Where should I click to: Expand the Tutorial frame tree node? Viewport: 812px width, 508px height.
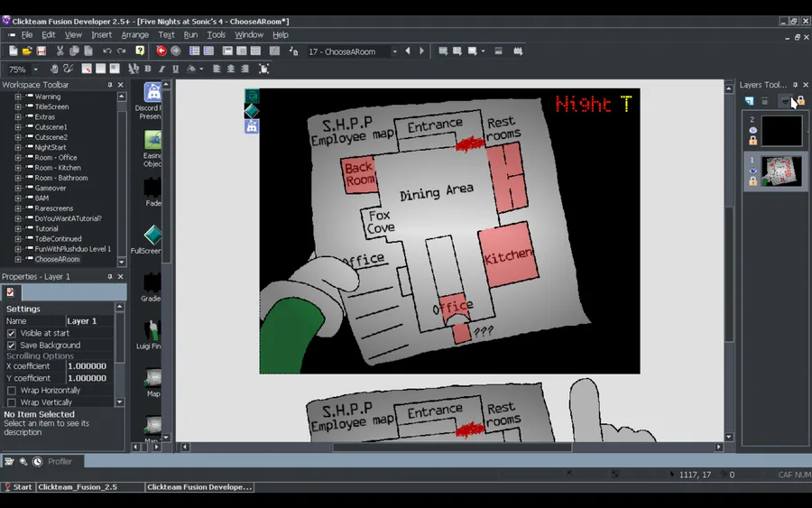(18, 228)
